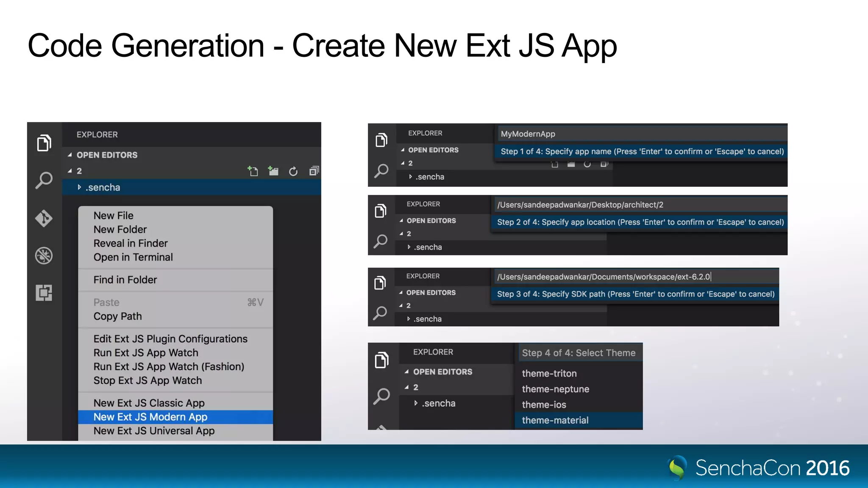
Task: Click New Folder icon in folder 2 header
Action: point(273,171)
